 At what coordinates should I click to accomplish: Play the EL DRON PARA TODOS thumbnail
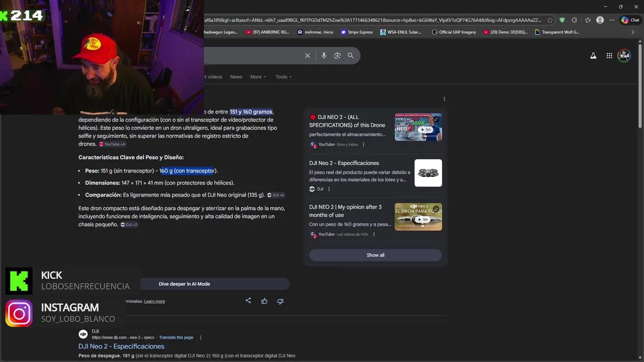click(x=418, y=217)
